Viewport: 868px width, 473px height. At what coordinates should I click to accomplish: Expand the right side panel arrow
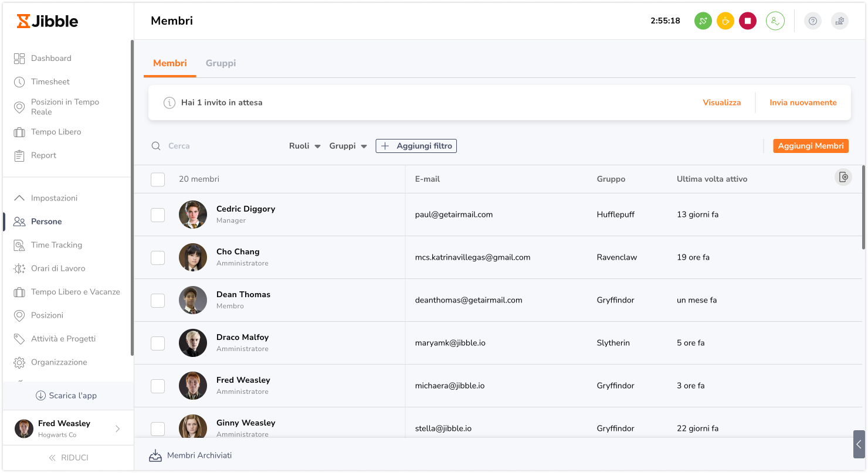[x=859, y=444]
